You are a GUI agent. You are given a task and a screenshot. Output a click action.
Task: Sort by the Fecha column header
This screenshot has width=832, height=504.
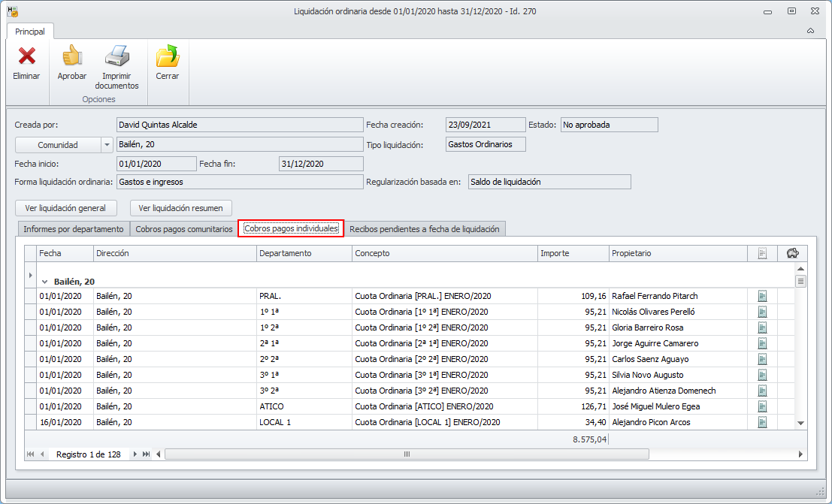click(65, 254)
